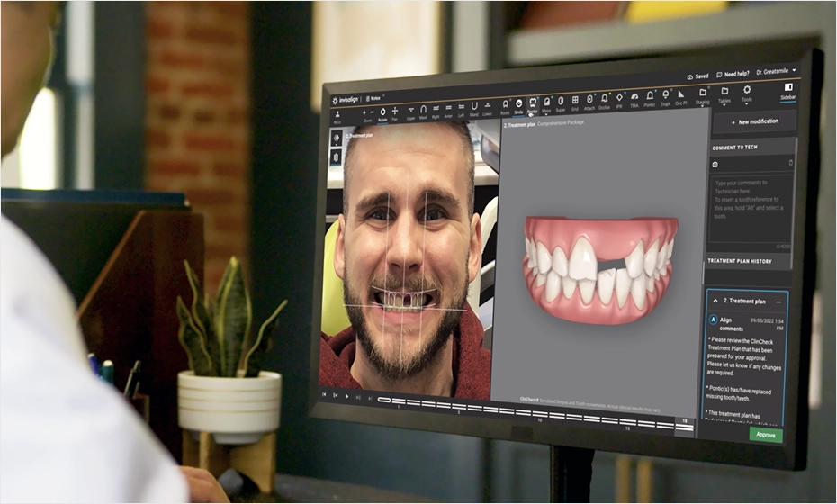Select the Rotate tool in the toolbar
Screen dimensions: 837x504
(x=382, y=113)
